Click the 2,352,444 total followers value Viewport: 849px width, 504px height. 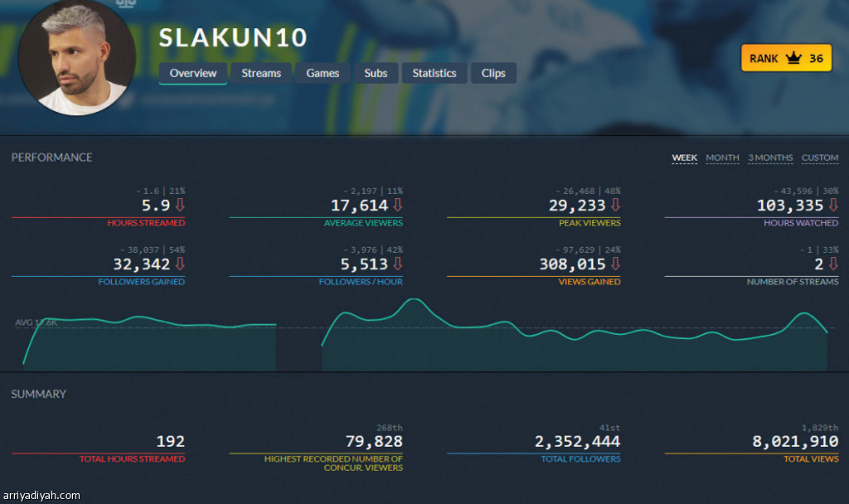577,442
